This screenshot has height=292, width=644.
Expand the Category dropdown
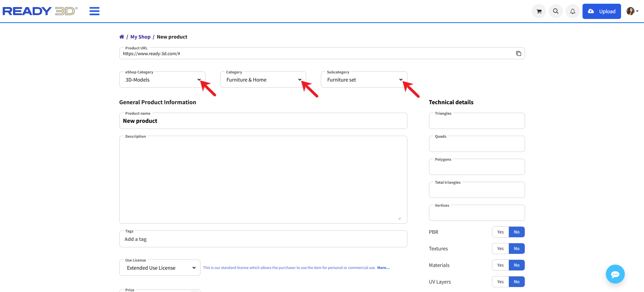click(263, 80)
